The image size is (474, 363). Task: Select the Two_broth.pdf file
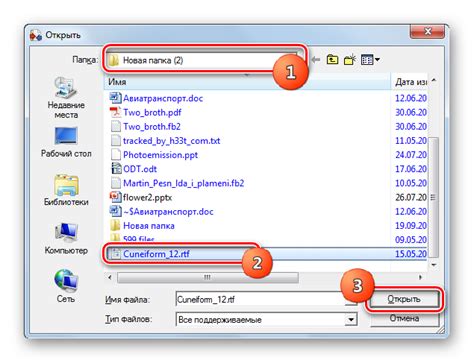tap(152, 112)
